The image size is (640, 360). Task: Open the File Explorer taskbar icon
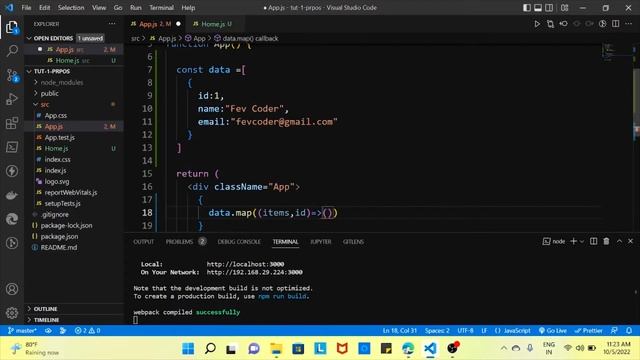point(276,348)
